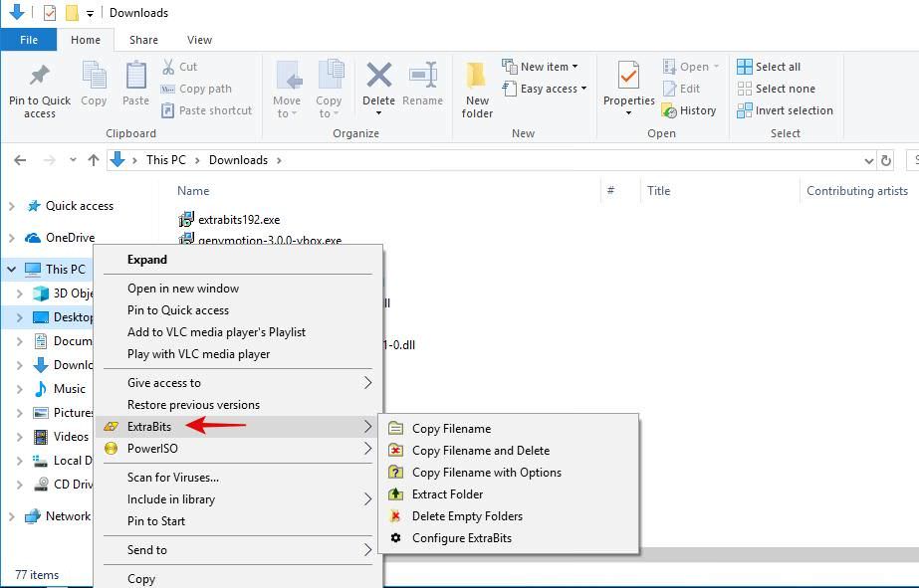Collapse the This PC tree node
This screenshot has width=919, height=588.
click(12, 270)
